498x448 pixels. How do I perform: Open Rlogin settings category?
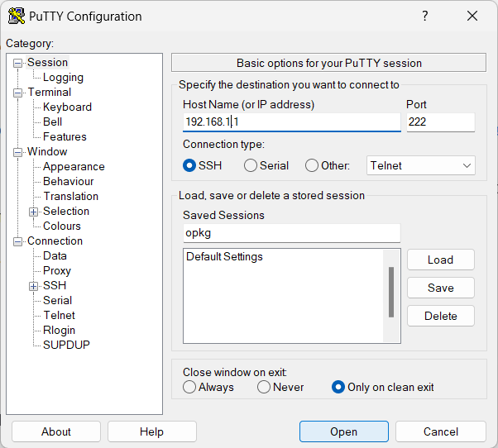59,331
